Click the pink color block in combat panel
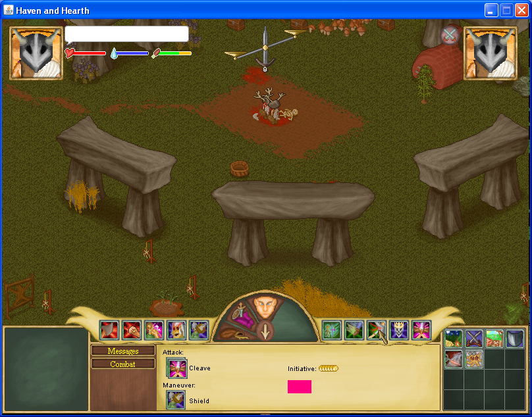 pos(299,387)
